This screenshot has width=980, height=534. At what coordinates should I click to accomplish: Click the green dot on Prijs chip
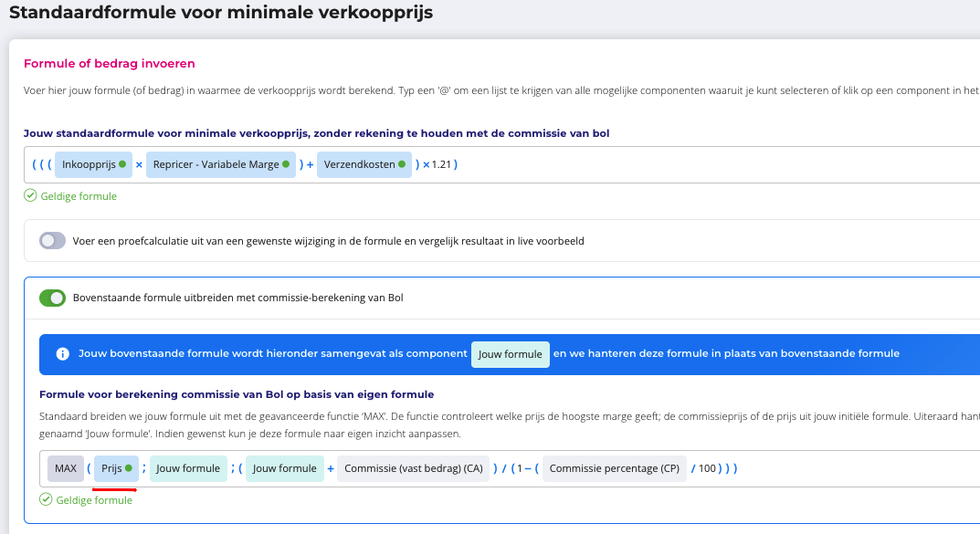point(129,468)
